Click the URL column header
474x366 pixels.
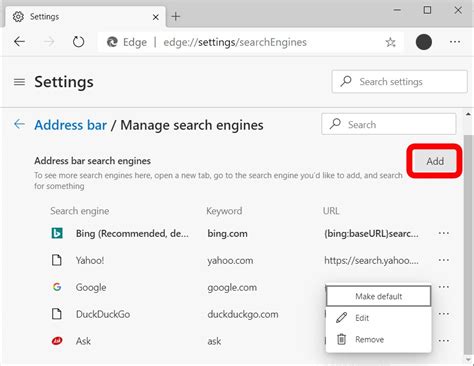(331, 211)
